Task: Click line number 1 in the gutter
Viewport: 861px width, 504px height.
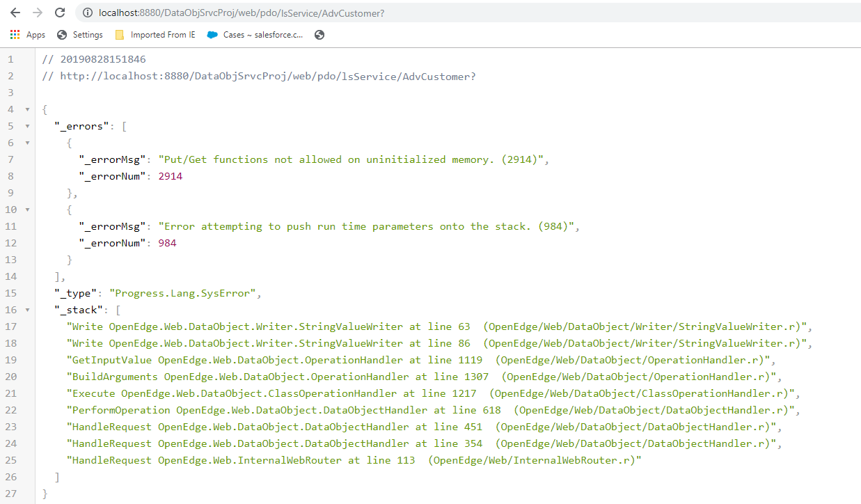Action: tap(10, 59)
